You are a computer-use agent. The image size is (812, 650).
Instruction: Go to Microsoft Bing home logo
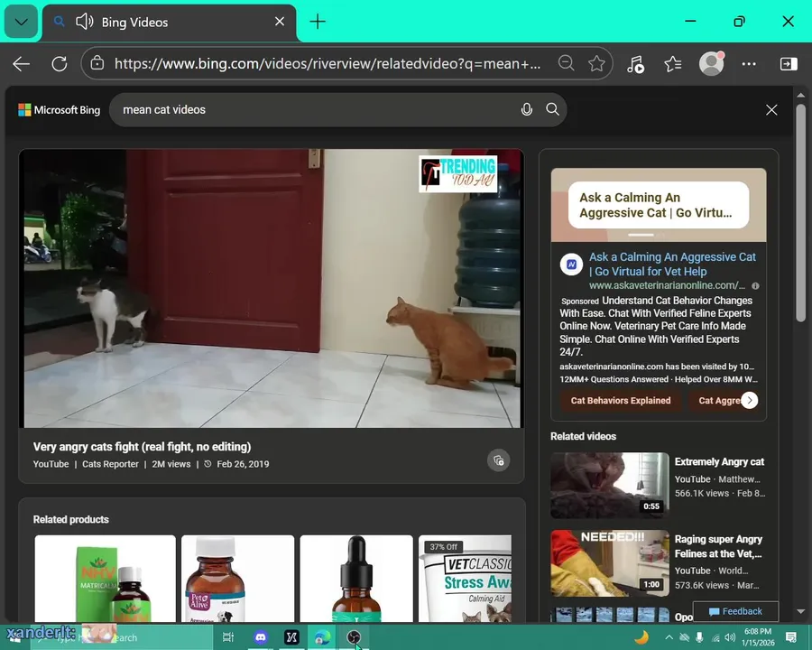59,110
